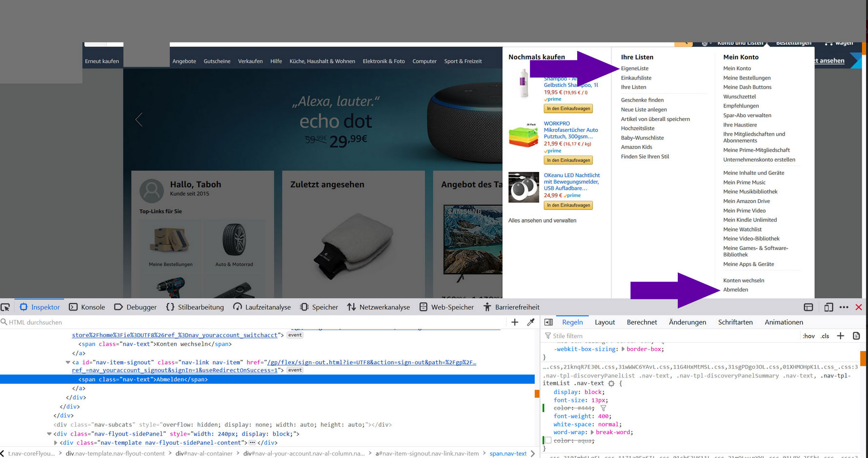Open devtools three-dot options menu
868x458 pixels.
coord(844,307)
